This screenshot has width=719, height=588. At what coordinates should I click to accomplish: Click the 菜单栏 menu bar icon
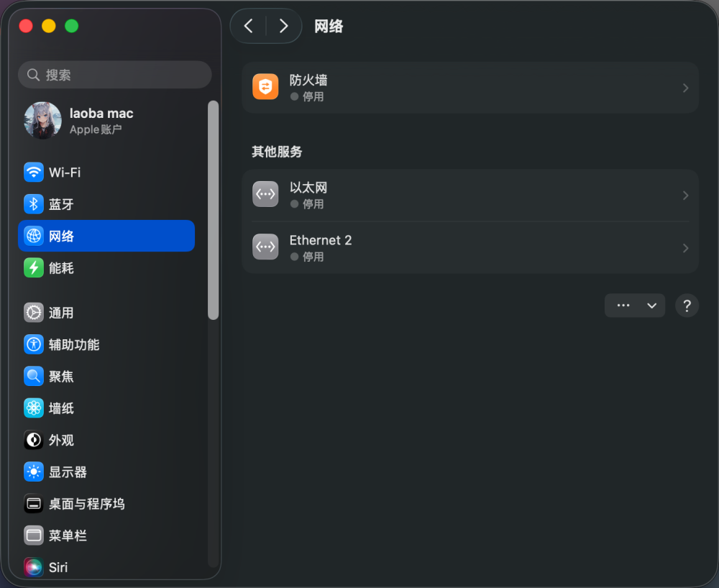coord(34,536)
